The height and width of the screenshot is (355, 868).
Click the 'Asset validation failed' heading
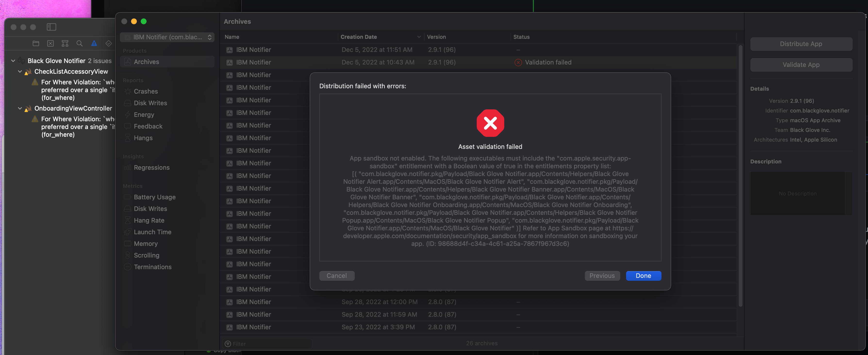tap(490, 146)
